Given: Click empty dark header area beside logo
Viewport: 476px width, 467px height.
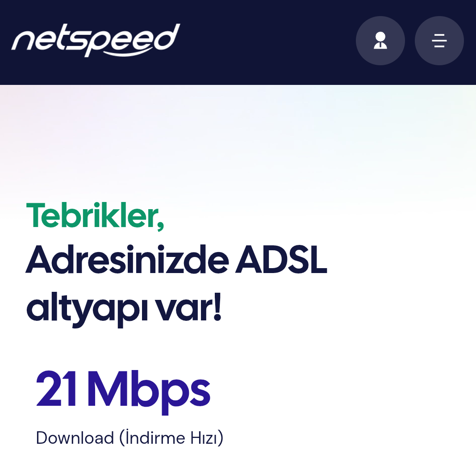Looking at the screenshot, I should [267, 41].
